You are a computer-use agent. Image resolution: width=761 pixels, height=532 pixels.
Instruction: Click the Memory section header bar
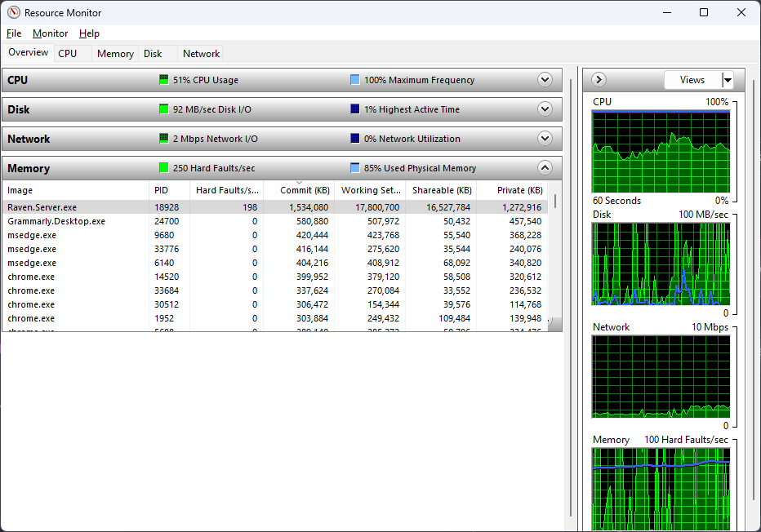tap(282, 168)
